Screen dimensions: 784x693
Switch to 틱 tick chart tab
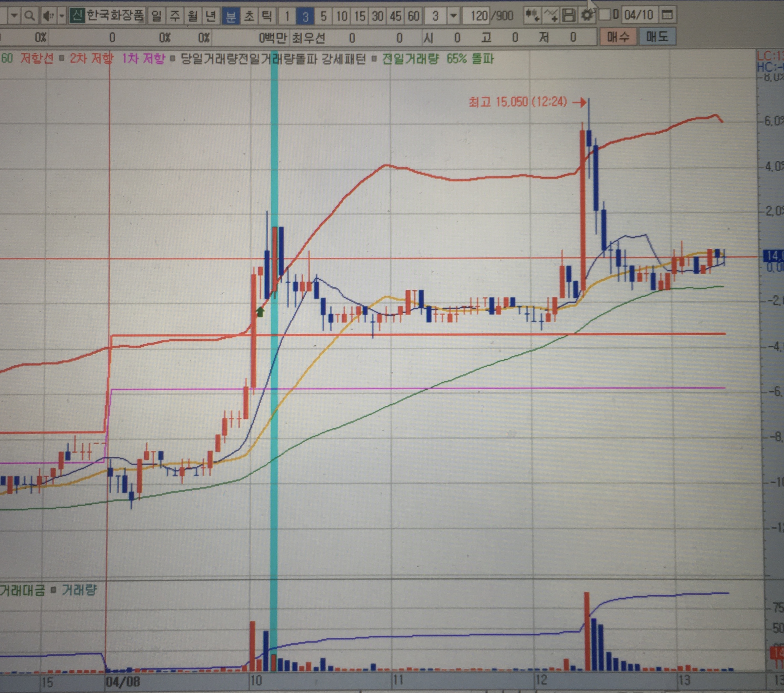click(267, 16)
